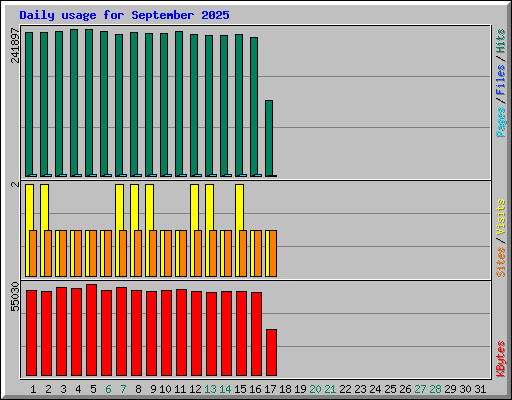Click day 31 on the x-axis
The height and width of the screenshot is (400, 512).
(x=480, y=389)
